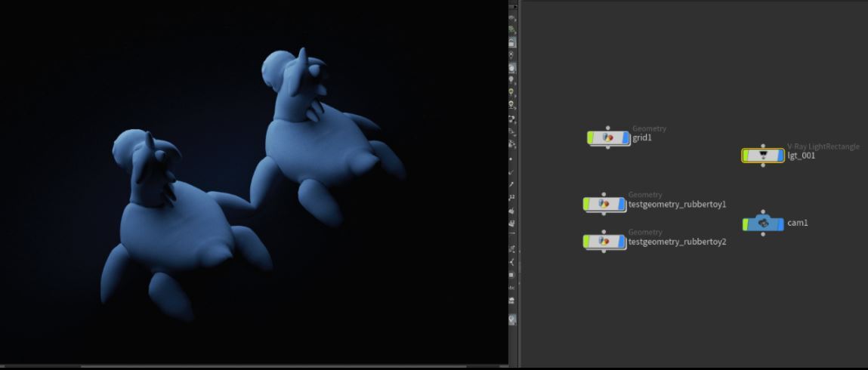The height and width of the screenshot is (370, 868).
Task: Select the testgeometry_rubbertoy1 node icon
Action: pyautogui.click(x=604, y=204)
